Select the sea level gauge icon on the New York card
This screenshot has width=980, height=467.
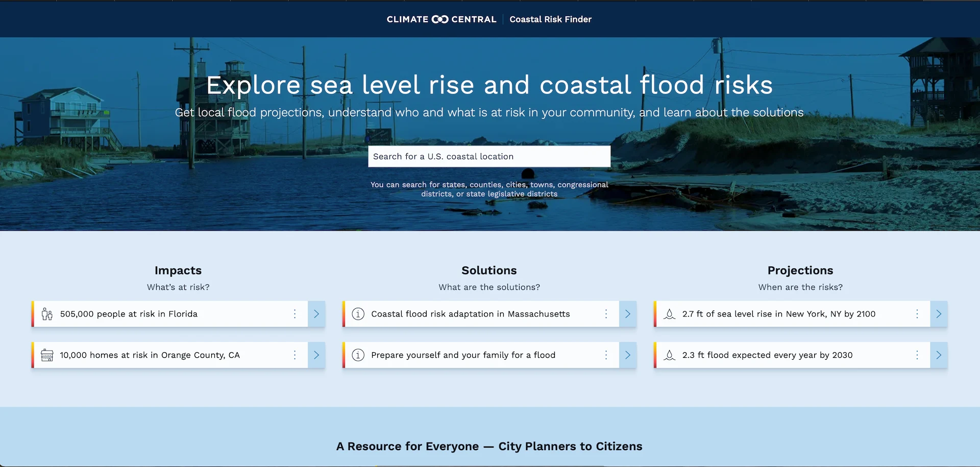(669, 314)
